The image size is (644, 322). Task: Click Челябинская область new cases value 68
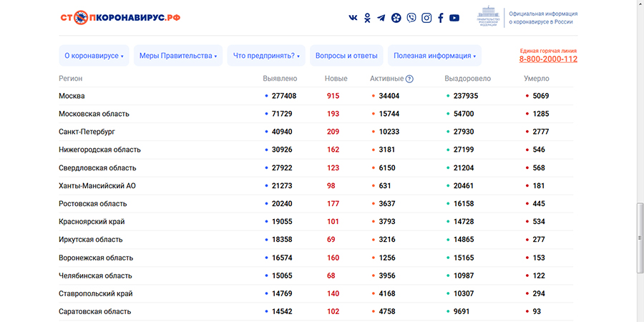[331, 275]
